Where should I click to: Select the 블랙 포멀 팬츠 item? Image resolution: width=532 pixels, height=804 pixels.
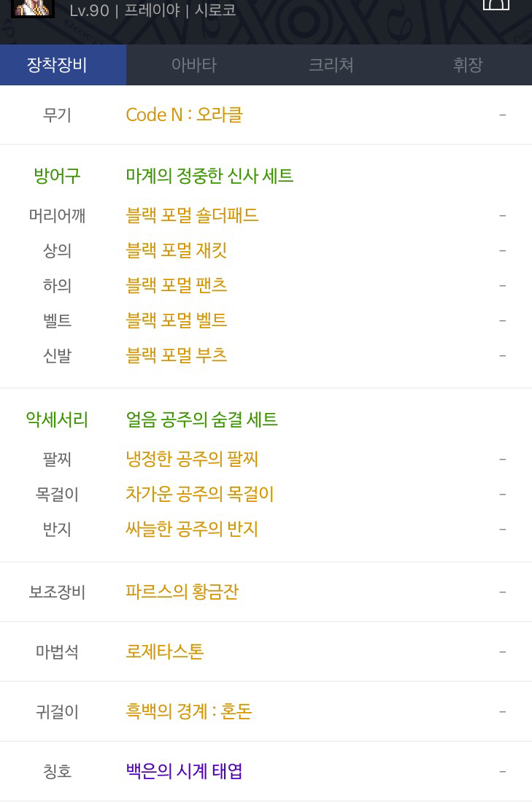click(176, 285)
